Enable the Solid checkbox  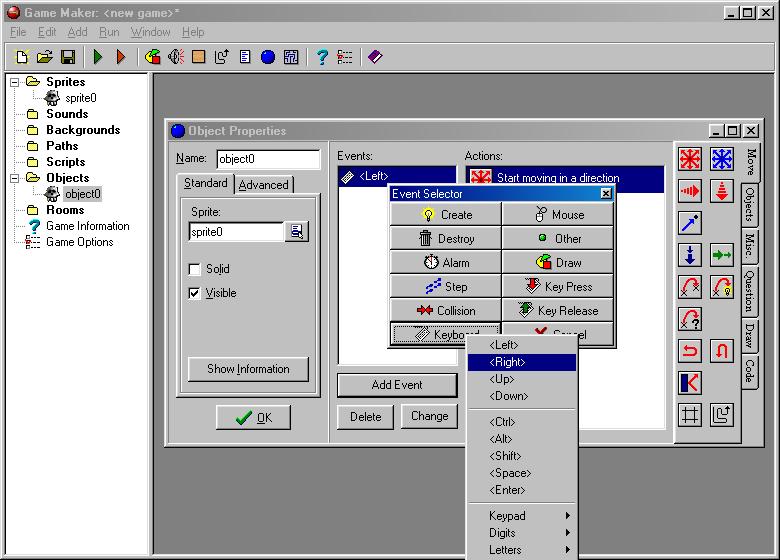(195, 269)
